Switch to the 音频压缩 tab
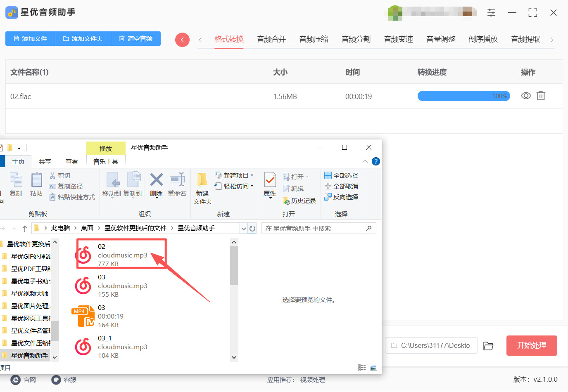 [314, 39]
